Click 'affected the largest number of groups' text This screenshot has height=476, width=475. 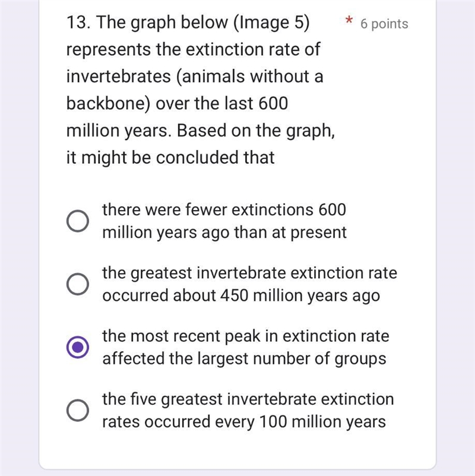pyautogui.click(x=244, y=359)
